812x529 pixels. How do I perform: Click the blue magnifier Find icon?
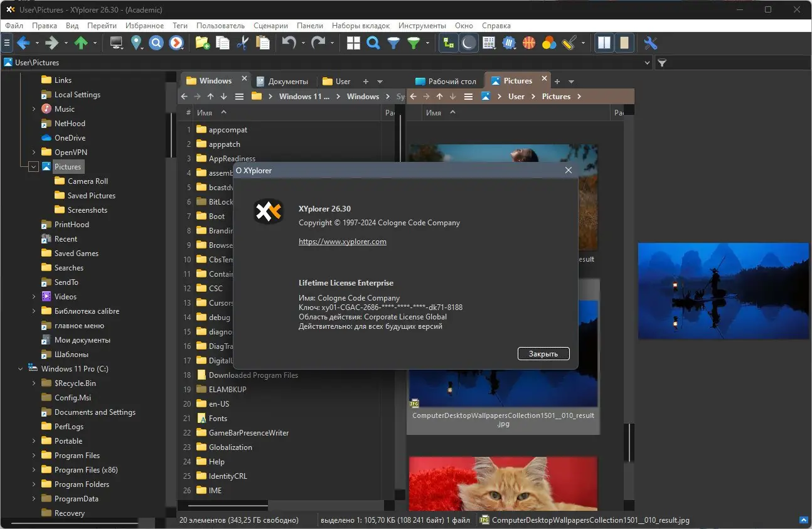pyautogui.click(x=373, y=43)
